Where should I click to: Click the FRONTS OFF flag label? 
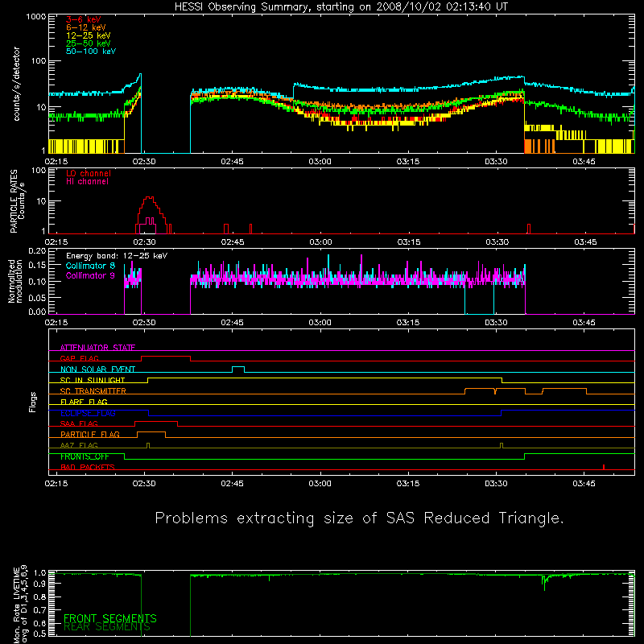(x=85, y=456)
